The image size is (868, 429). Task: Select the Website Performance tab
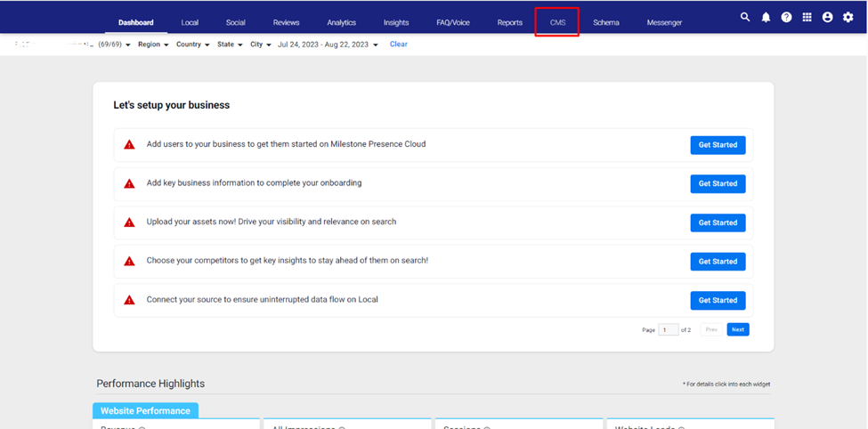pyautogui.click(x=145, y=410)
